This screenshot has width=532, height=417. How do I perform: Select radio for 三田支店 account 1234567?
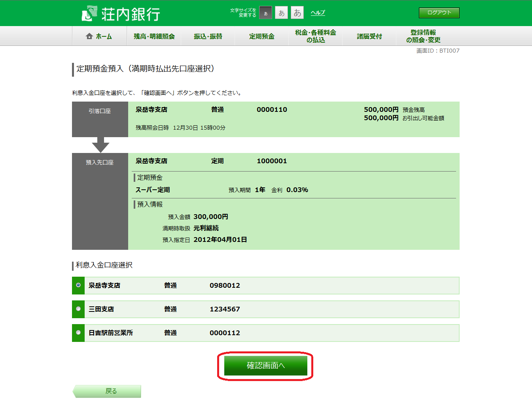click(78, 309)
